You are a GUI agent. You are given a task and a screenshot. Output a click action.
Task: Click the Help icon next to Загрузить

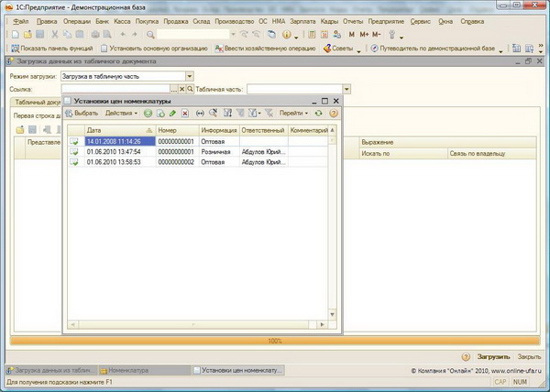tap(466, 357)
